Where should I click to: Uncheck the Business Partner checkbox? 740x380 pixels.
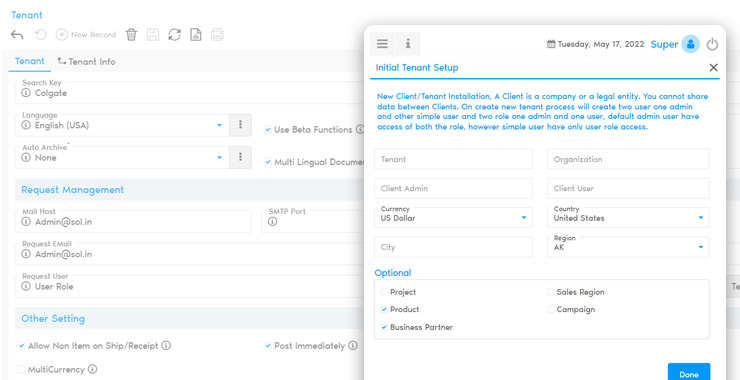point(384,327)
